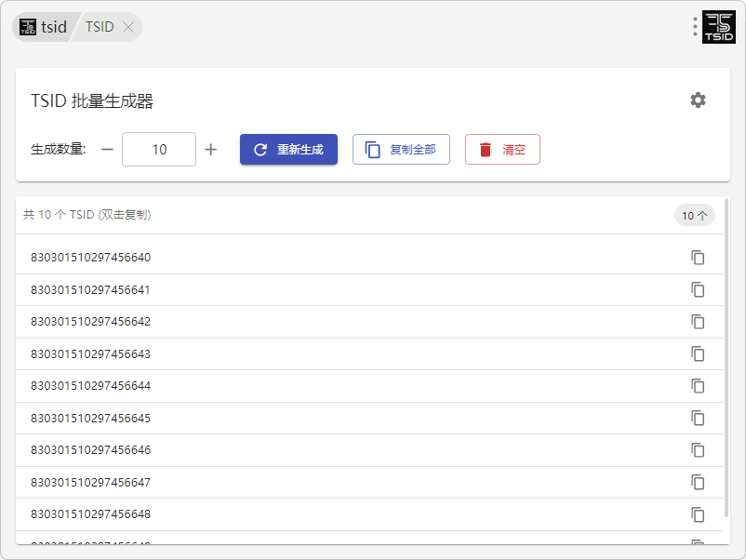Close the TSID tab
The width and height of the screenshot is (746, 560).
point(128,27)
